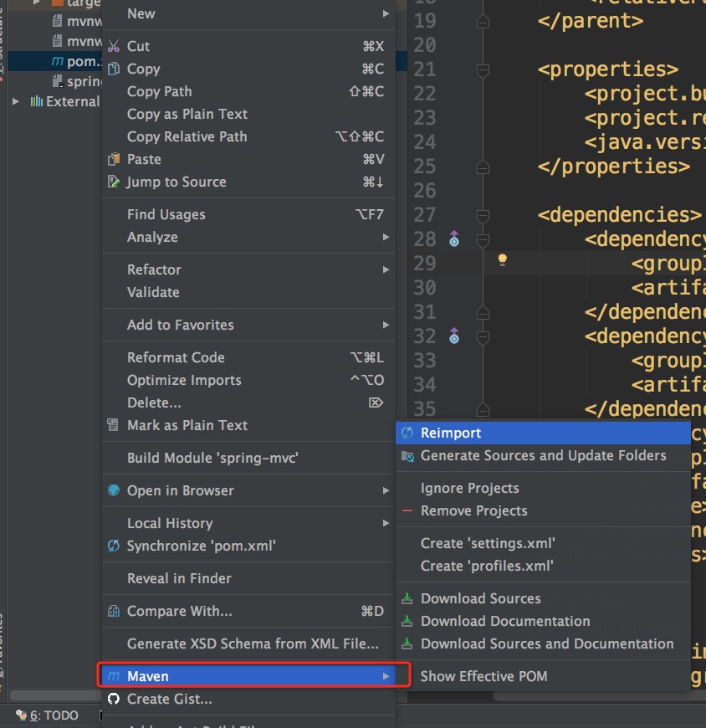The image size is (706, 728).
Task: Click the Copy clipboard icon
Action: 114,69
